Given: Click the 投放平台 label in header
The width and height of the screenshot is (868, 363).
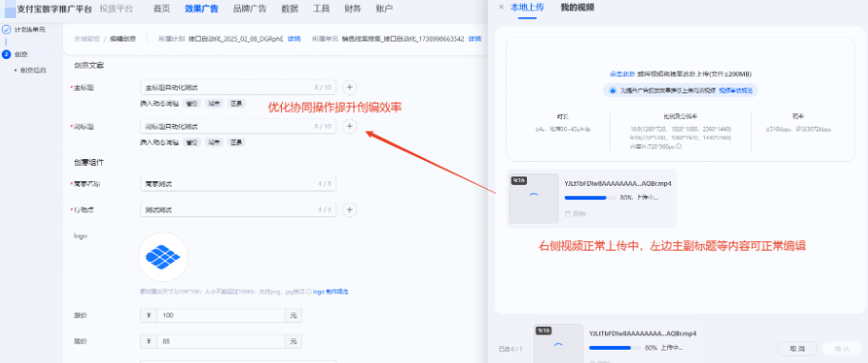Looking at the screenshot, I should pyautogui.click(x=116, y=9).
